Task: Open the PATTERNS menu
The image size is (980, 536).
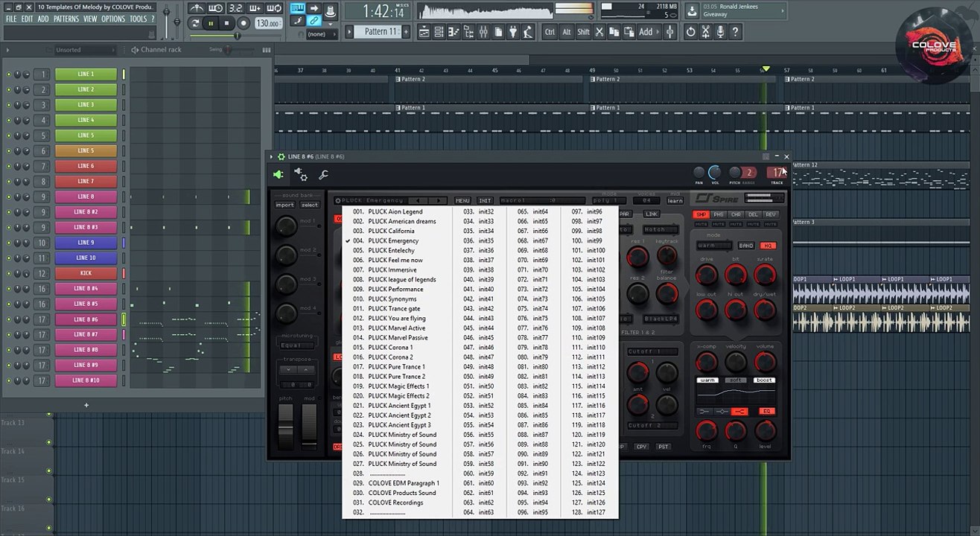Action: (x=66, y=19)
